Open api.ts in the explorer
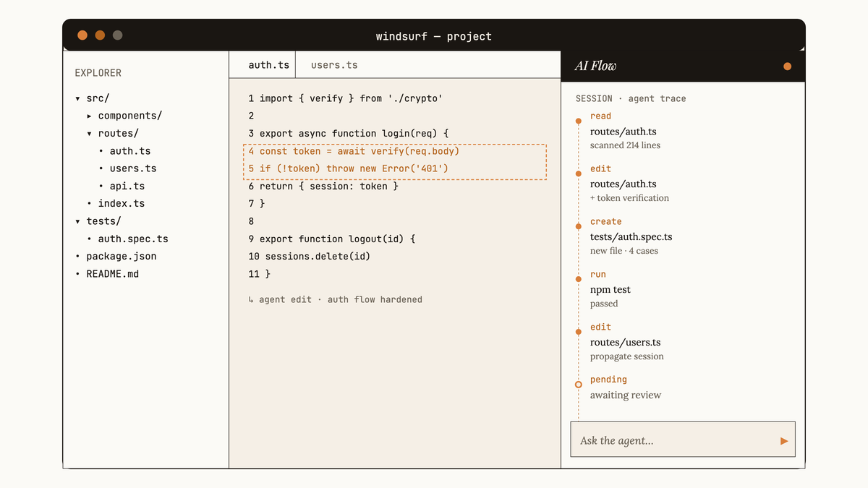The height and width of the screenshot is (488, 868). point(127,186)
